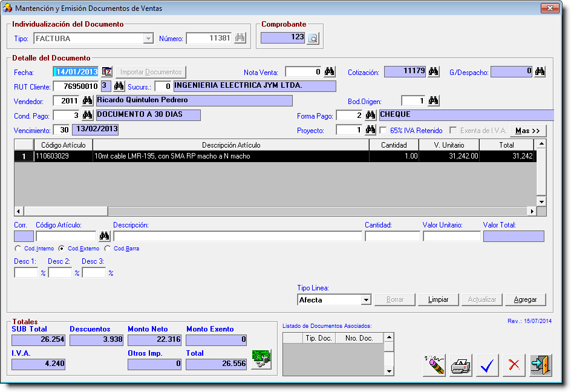The image size is (571, 392).
Task: Open the calendar picker beside Fecha
Action: pyautogui.click(x=106, y=72)
